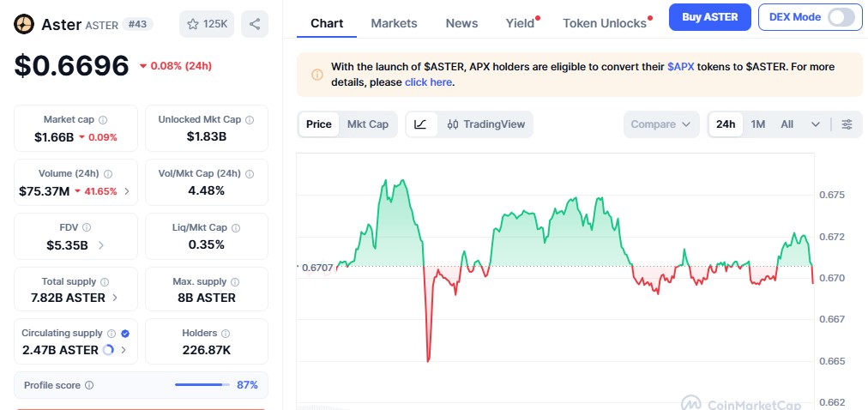Screen dimensions: 868x410
Task: Open Token Unlocks tab
Action: [x=605, y=23]
